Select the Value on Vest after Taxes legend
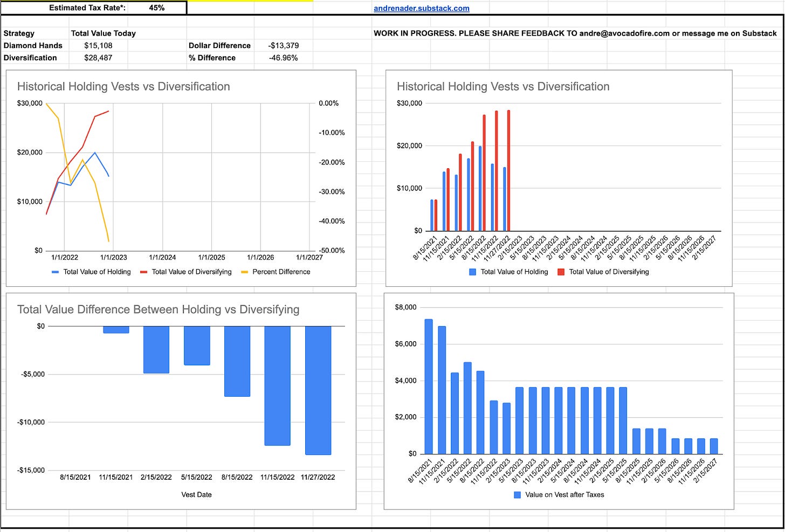Screen dimensions: 785x532 coord(559,495)
